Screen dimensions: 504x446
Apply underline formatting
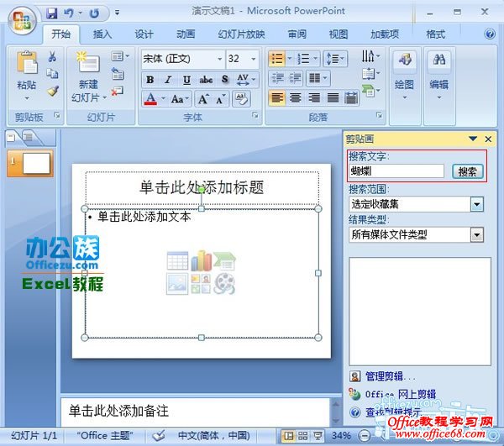186,80
